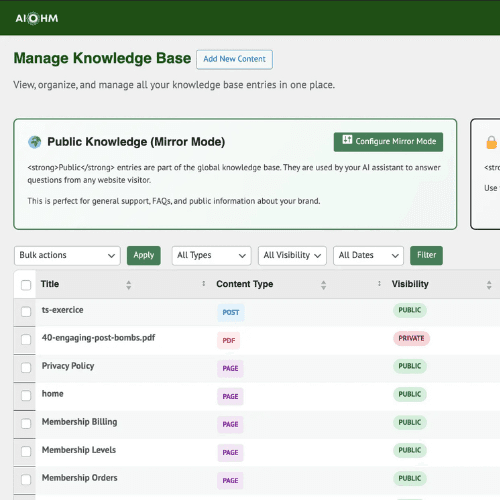
Task: Open the All Dates dropdown
Action: coord(368,256)
